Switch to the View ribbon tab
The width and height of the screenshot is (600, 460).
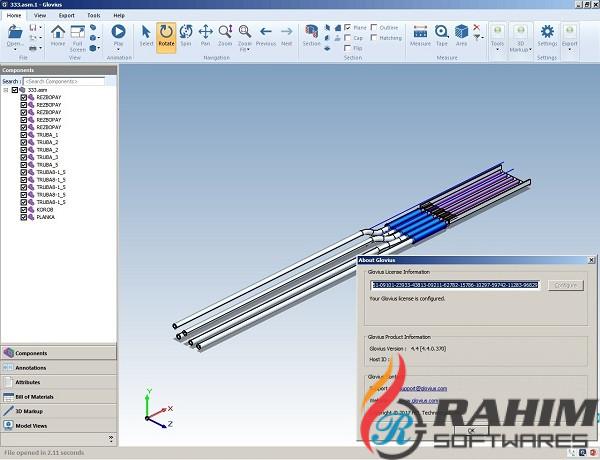pyautogui.click(x=40, y=15)
